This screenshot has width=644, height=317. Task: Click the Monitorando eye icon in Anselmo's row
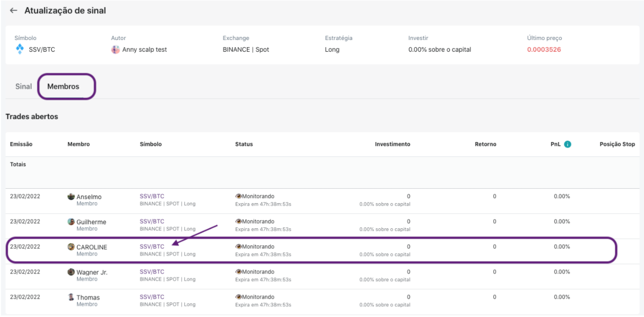238,196
